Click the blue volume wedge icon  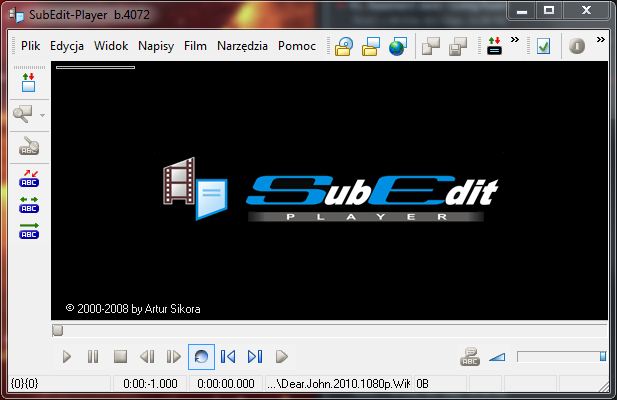coord(497,357)
